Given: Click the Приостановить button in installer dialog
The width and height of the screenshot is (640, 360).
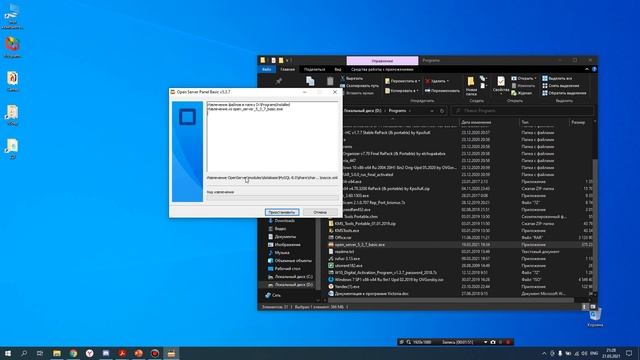Looking at the screenshot, I should [x=282, y=212].
